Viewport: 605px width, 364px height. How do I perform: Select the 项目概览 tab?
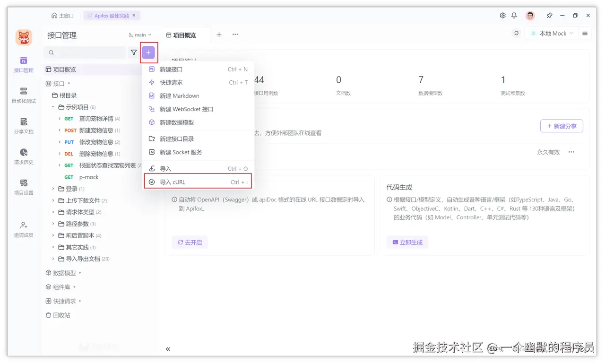(x=181, y=35)
